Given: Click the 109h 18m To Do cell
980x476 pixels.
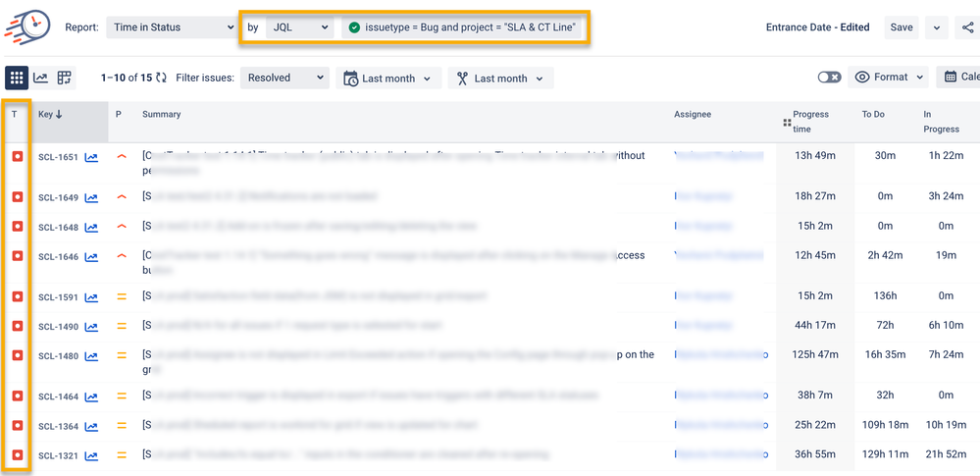Looking at the screenshot, I should point(885,425).
